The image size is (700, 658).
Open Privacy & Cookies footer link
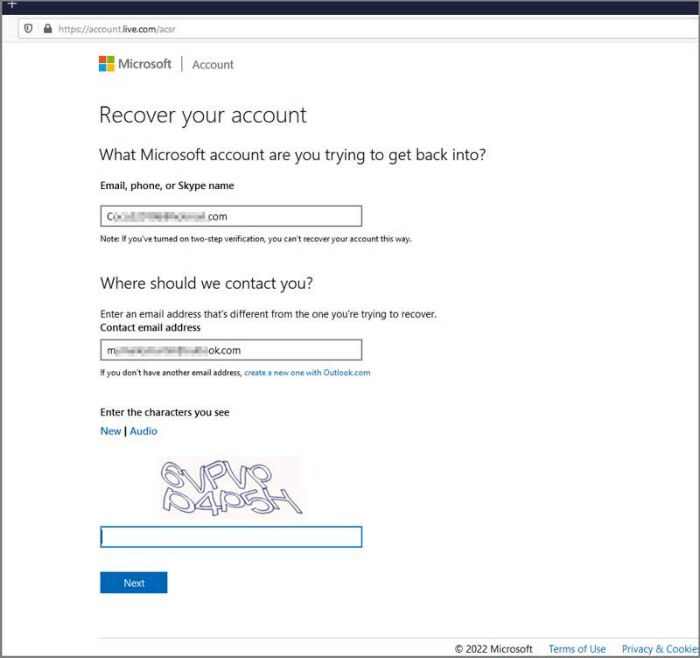point(660,649)
